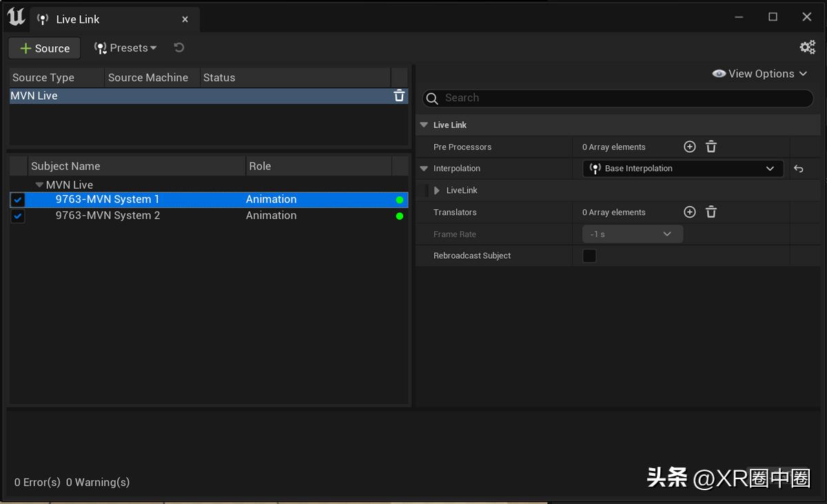Delete the MVN Live source
Screen dimensions: 827x504
pos(399,96)
